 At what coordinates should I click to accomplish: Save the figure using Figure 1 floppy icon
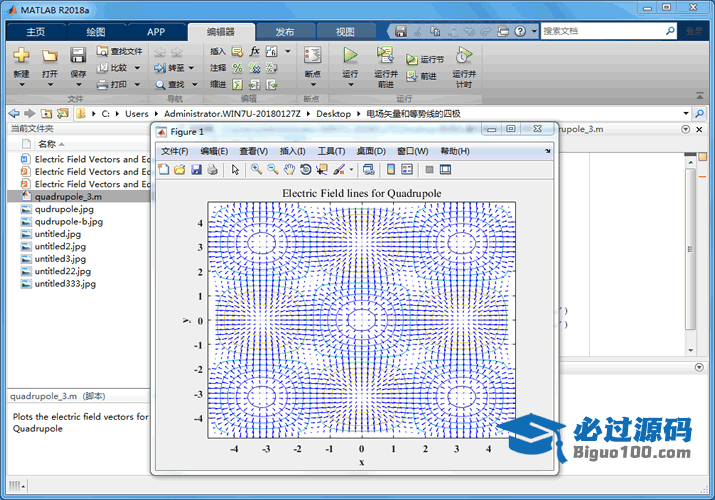click(x=196, y=170)
